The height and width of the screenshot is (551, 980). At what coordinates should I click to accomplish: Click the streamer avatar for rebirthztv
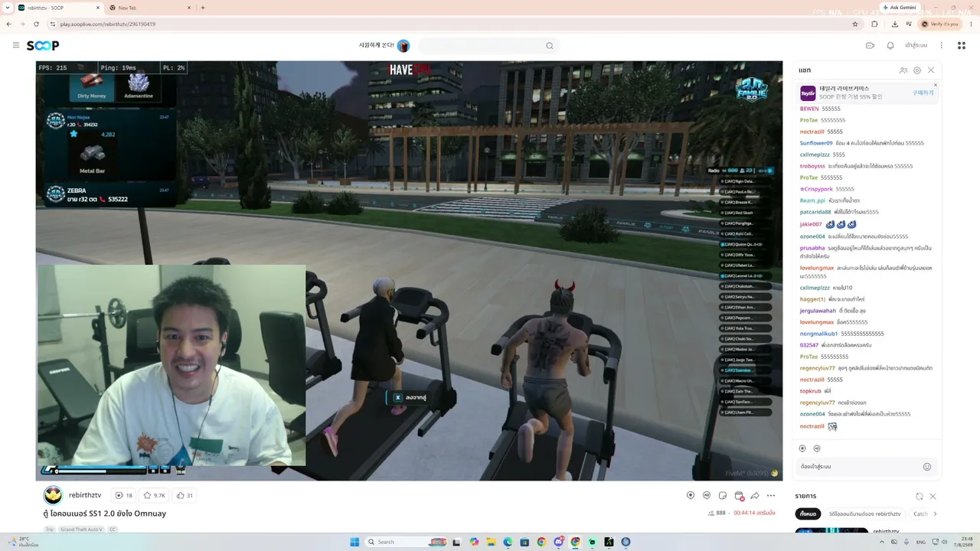tap(53, 496)
